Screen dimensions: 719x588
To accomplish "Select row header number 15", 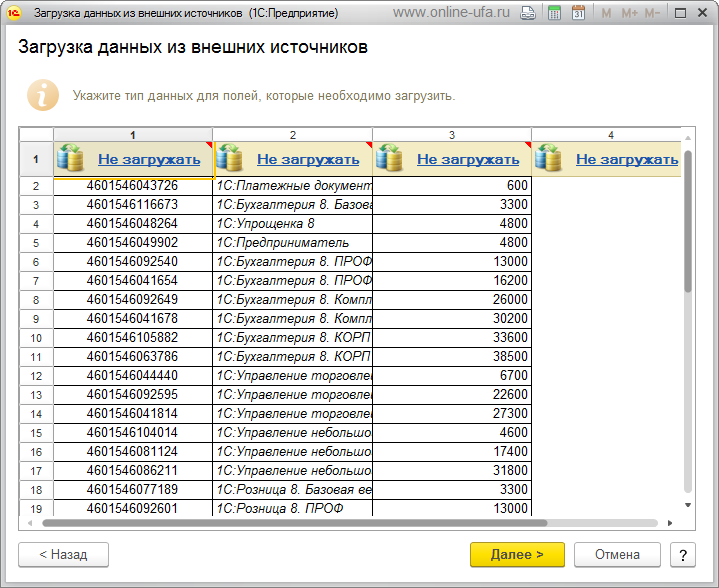I will click(x=36, y=433).
